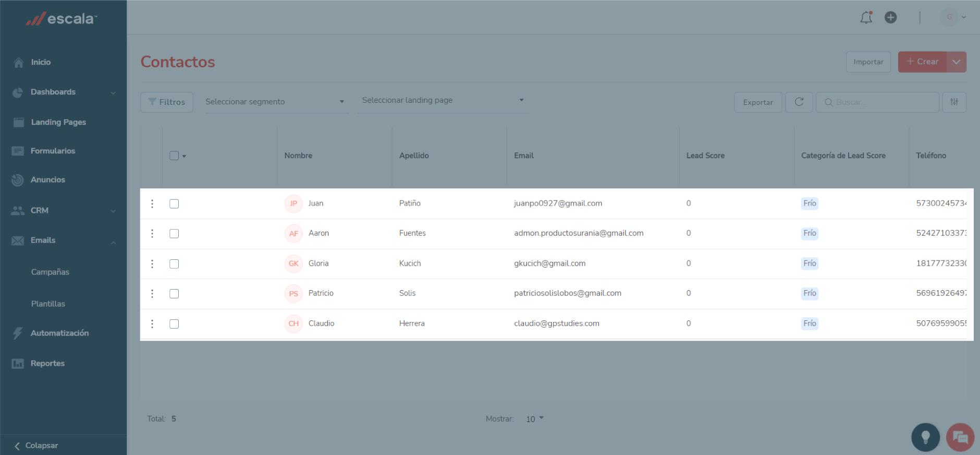Click the Crear button
This screenshot has width=980, height=455.
tap(922, 62)
